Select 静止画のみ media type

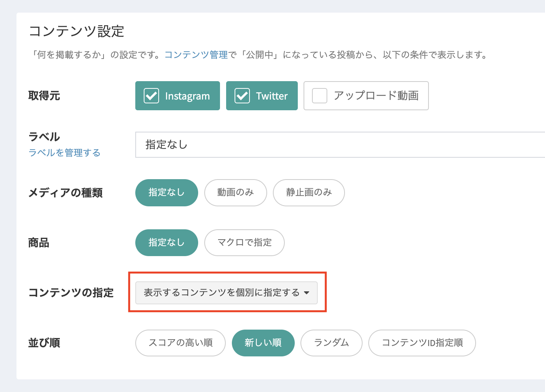309,193
